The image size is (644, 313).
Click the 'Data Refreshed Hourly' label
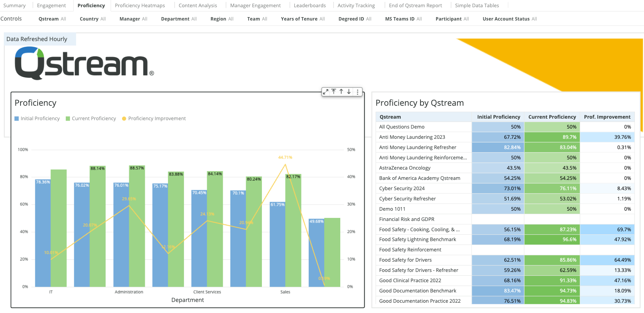tap(37, 39)
